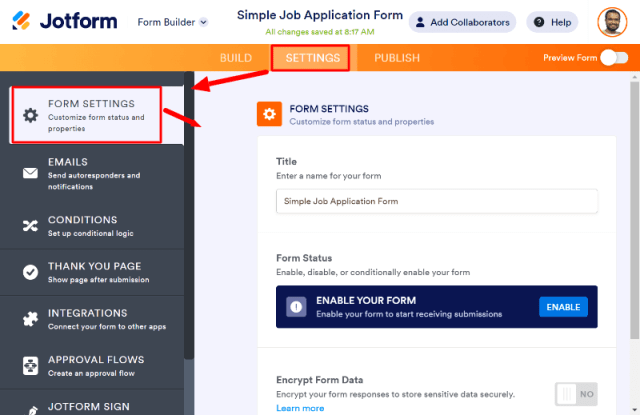Click the Emails envelope icon
The width and height of the screenshot is (640, 415).
click(30, 173)
